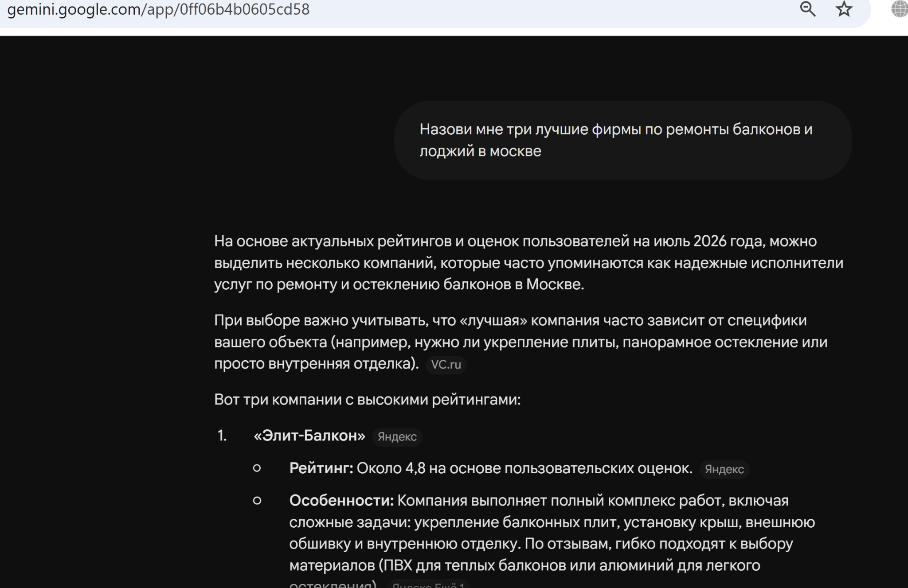908x588 pixels.
Task: Select text 'Около 4,8 на основе пользовательских оценок.'
Action: tap(524, 468)
